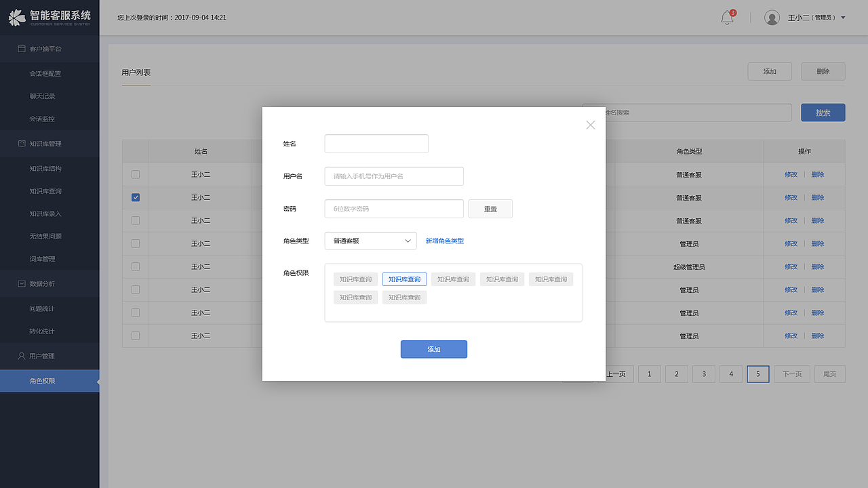The width and height of the screenshot is (868, 488).
Task: Select the highlighted 角色权限 sidebar item
Action: pos(50,381)
